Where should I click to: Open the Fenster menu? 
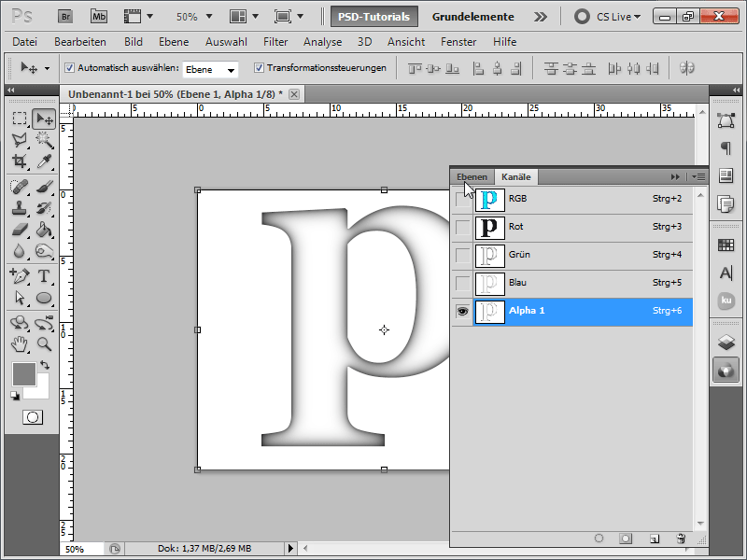click(458, 42)
